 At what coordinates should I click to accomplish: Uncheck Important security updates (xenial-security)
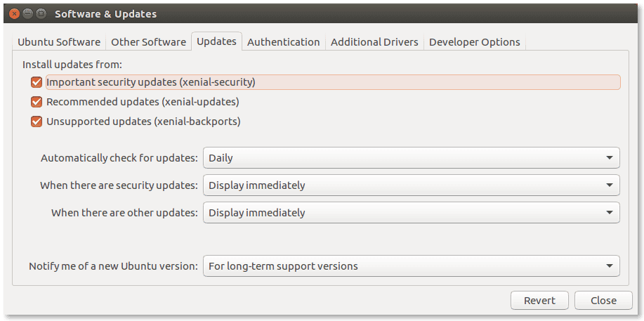pos(37,82)
